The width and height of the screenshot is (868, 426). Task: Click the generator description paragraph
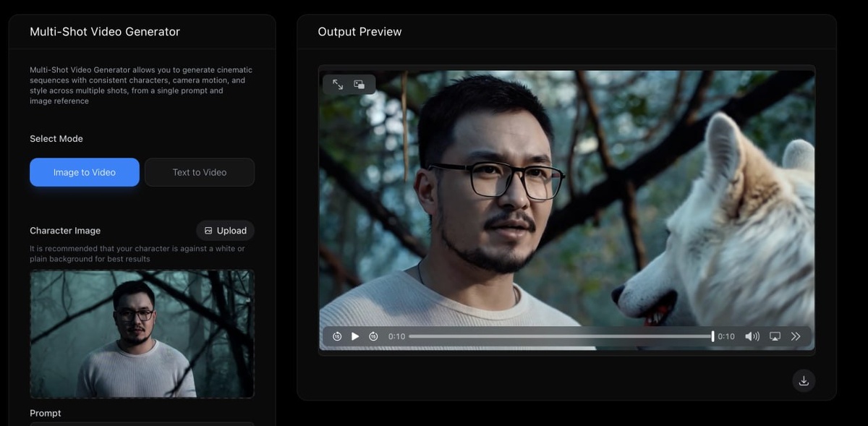pos(141,85)
